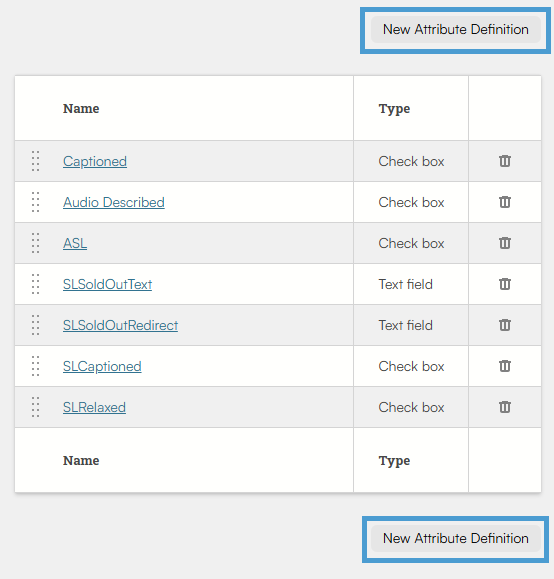The height and width of the screenshot is (579, 554).
Task: Remove the ASL attribute with trash icon
Action: tap(505, 243)
